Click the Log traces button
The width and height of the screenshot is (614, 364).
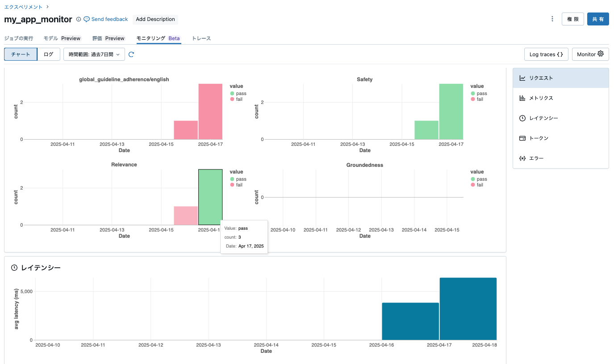click(x=546, y=54)
